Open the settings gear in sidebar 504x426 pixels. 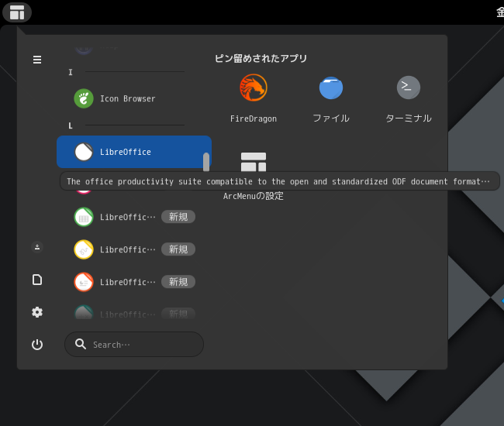pos(37,312)
